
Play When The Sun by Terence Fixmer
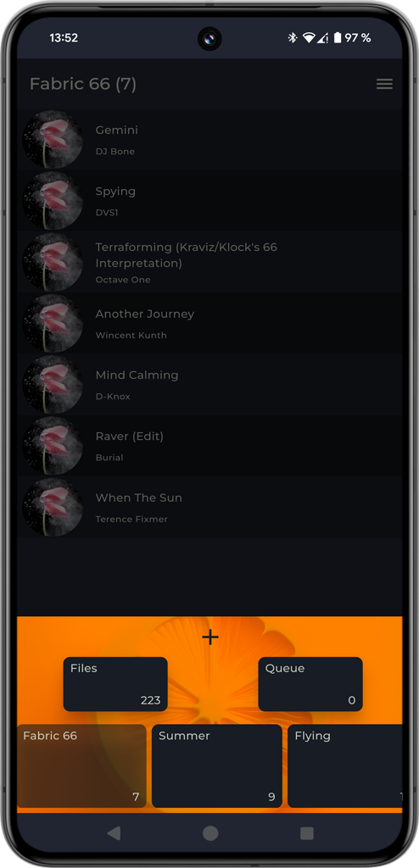pyautogui.click(x=209, y=507)
